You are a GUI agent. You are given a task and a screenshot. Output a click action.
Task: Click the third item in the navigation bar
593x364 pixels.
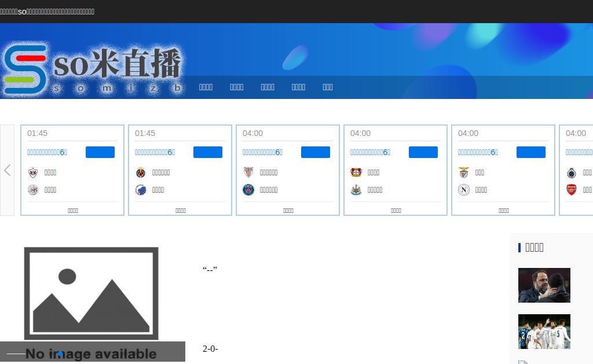pyautogui.click(x=268, y=87)
